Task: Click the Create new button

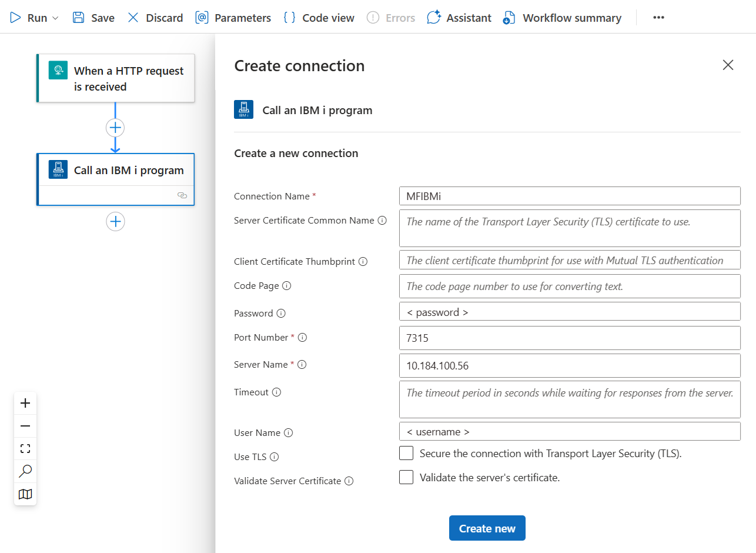Action: pos(487,528)
